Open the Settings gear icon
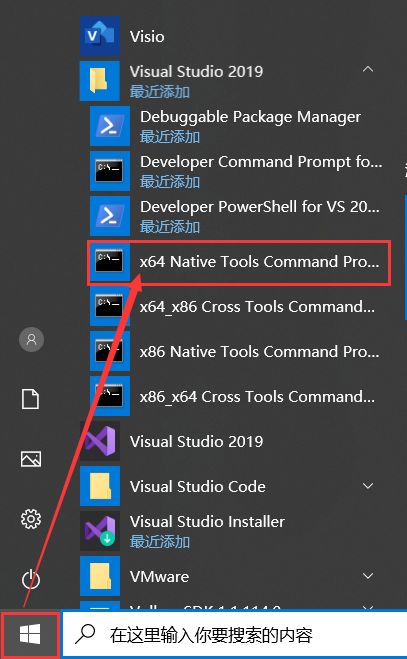Viewport: 407px width, 659px height. click(31, 519)
